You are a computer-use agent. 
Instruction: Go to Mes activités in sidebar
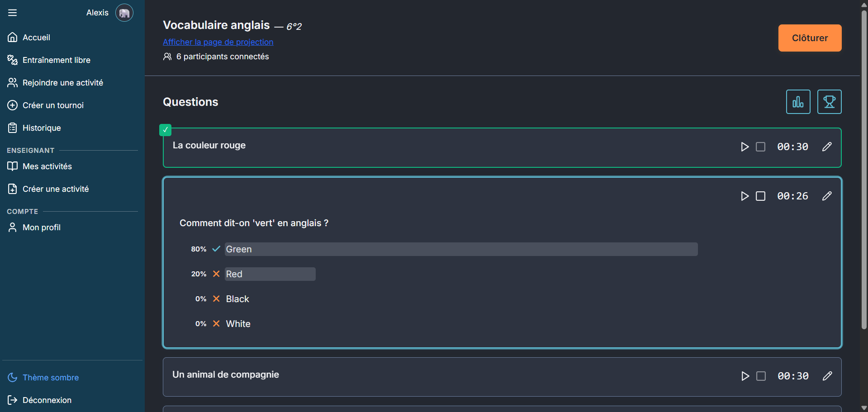pyautogui.click(x=47, y=166)
